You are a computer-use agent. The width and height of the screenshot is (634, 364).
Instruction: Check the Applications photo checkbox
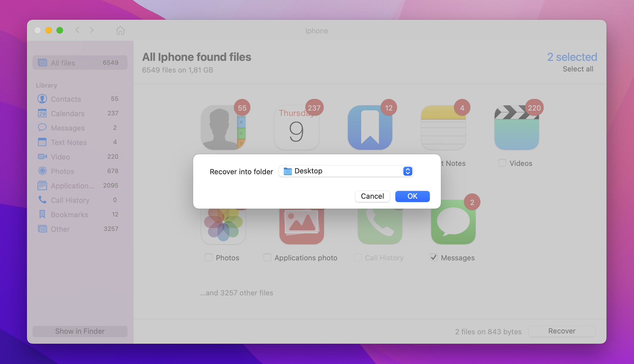pyautogui.click(x=267, y=257)
